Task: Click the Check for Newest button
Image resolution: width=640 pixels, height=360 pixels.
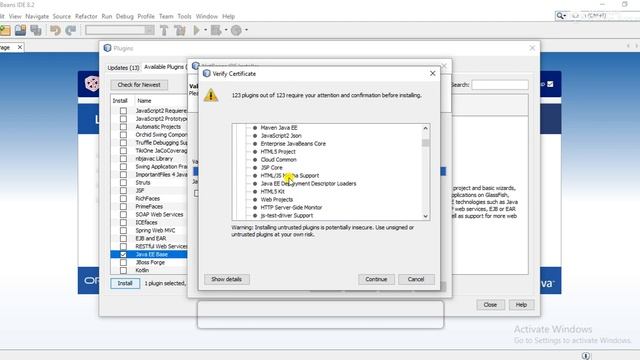Action: [139, 85]
